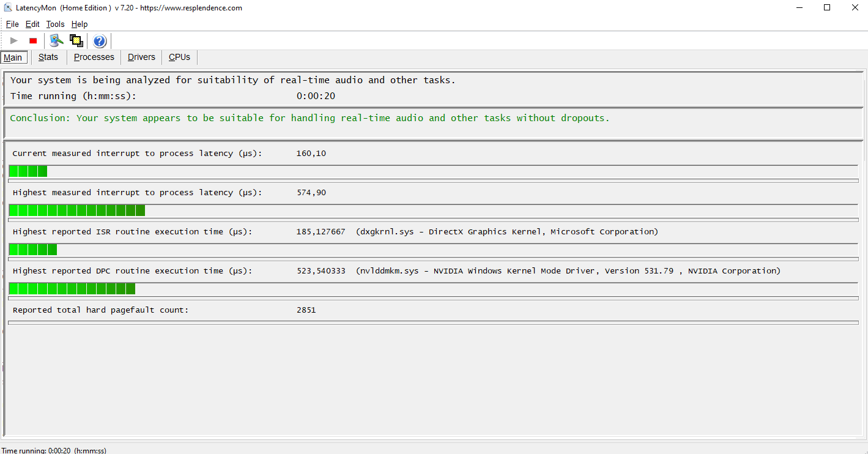This screenshot has width=868, height=454.
Task: Click the highest ISR execution time bar
Action: [433, 250]
